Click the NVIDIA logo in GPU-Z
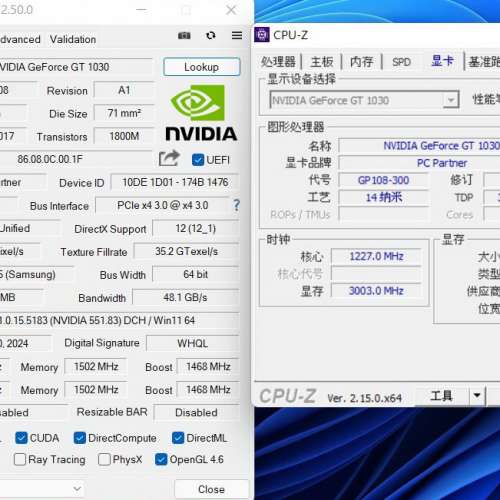The height and width of the screenshot is (500, 500). tap(201, 113)
